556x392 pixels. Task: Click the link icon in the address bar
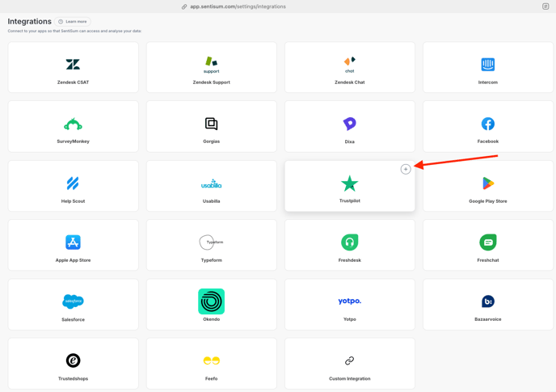[x=184, y=6]
